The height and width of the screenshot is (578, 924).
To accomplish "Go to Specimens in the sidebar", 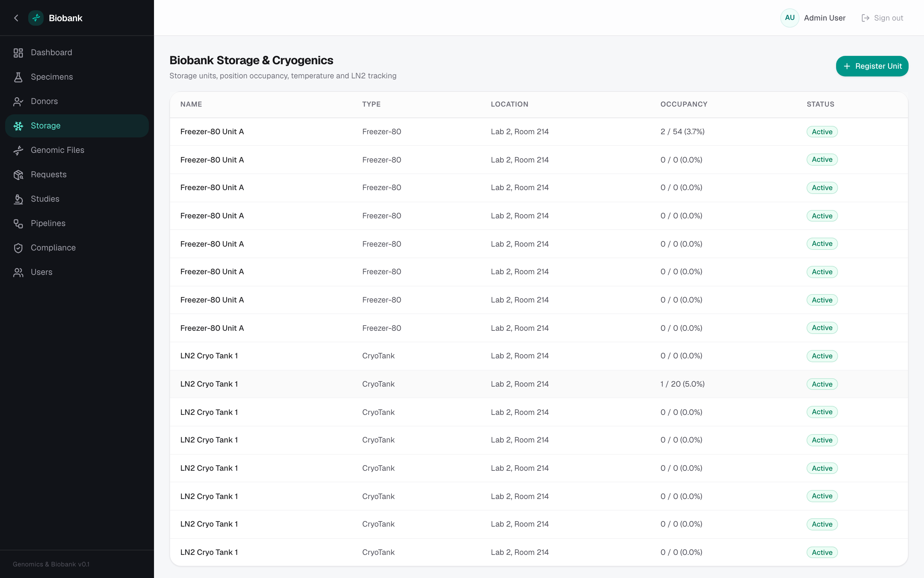I will point(77,77).
